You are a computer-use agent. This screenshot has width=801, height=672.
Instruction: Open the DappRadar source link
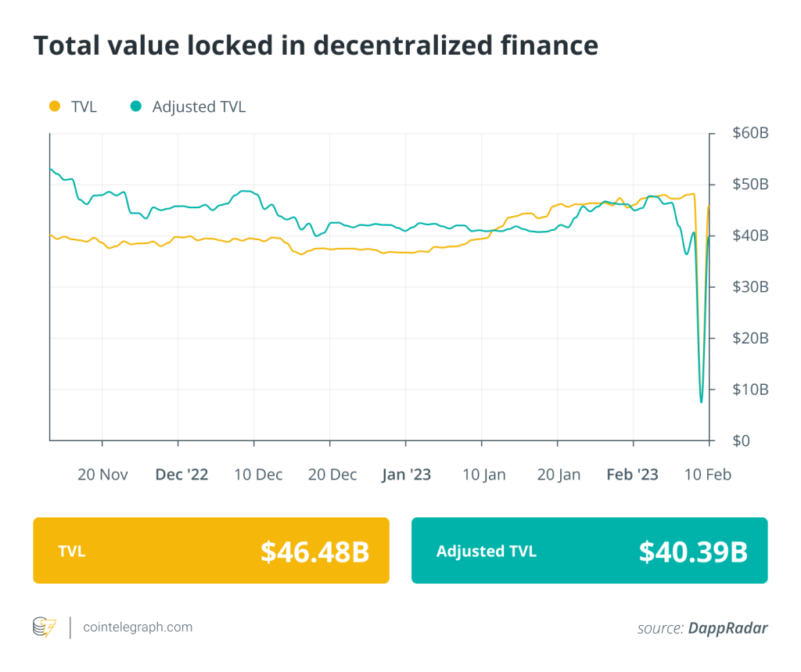click(x=727, y=627)
